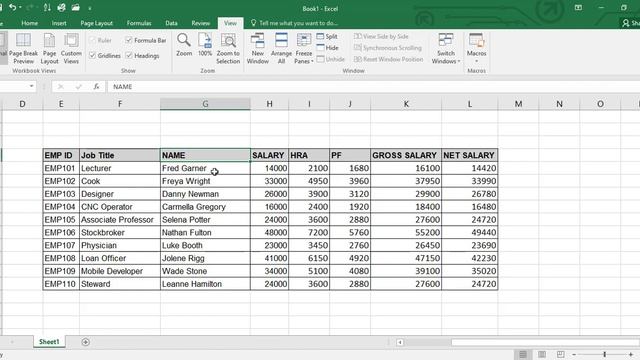Click salary value 48000

point(269,233)
